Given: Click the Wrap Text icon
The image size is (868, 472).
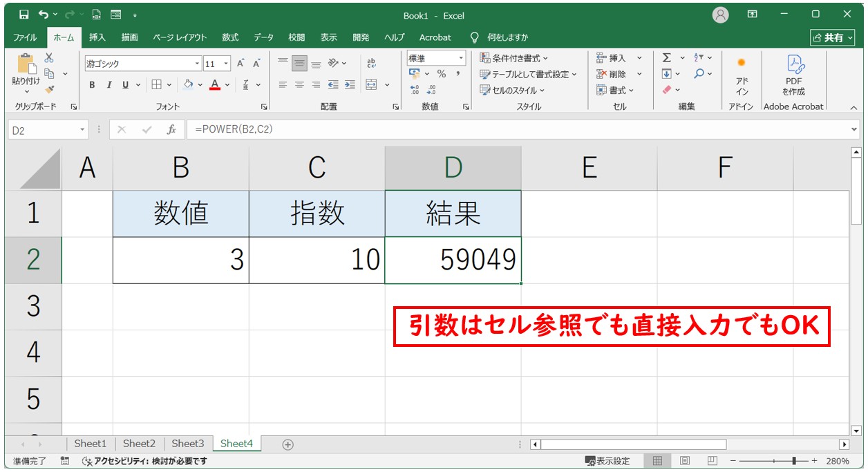Looking at the screenshot, I should (372, 63).
